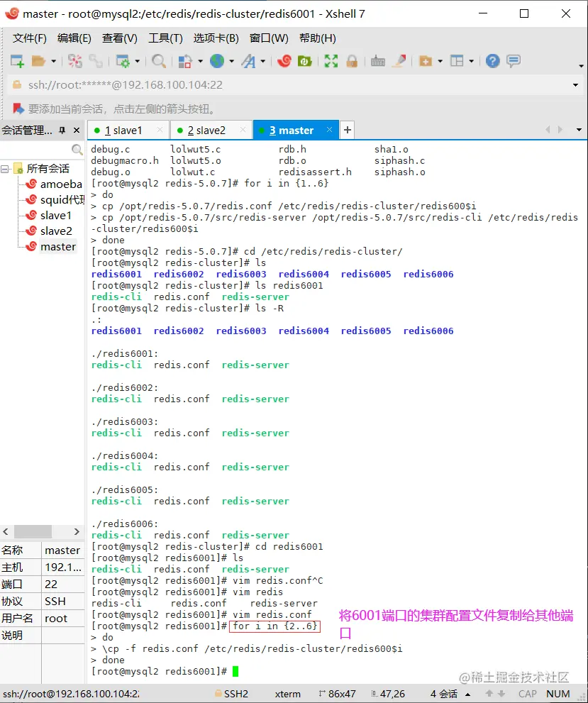
Task: Click the 4 会话 status bar up arrow
Action: (468, 694)
